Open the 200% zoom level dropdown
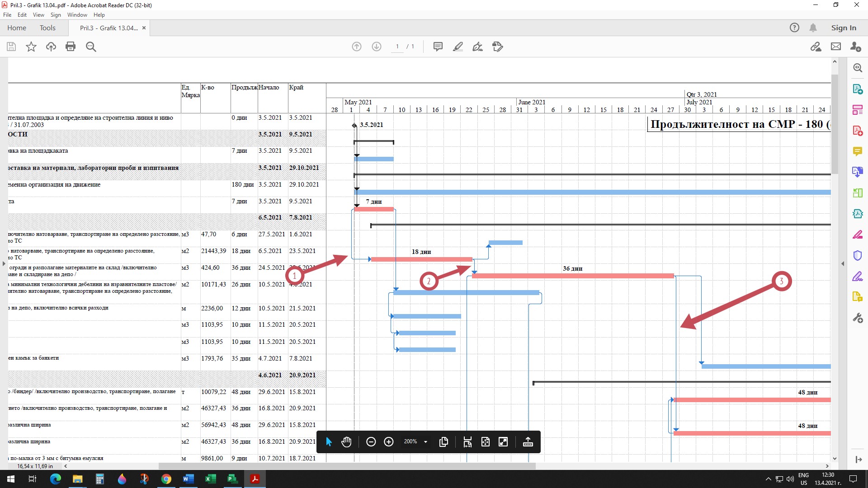The width and height of the screenshot is (868, 488). click(x=416, y=442)
